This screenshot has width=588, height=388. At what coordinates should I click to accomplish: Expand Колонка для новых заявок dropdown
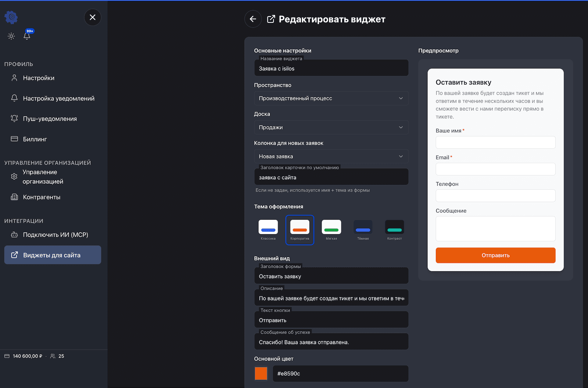331,156
